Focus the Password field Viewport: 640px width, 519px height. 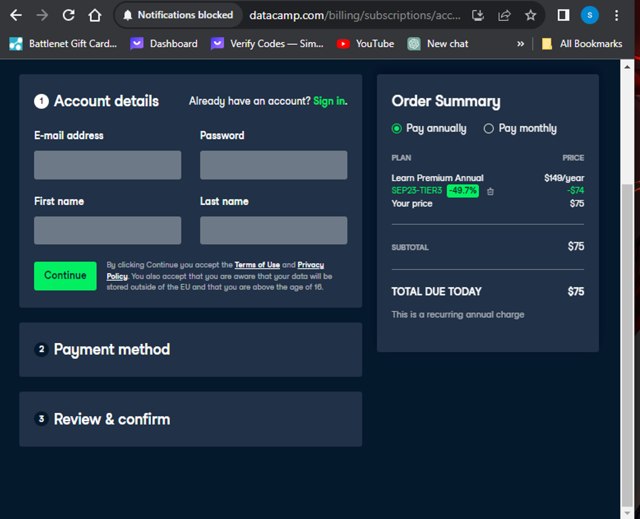tap(273, 165)
